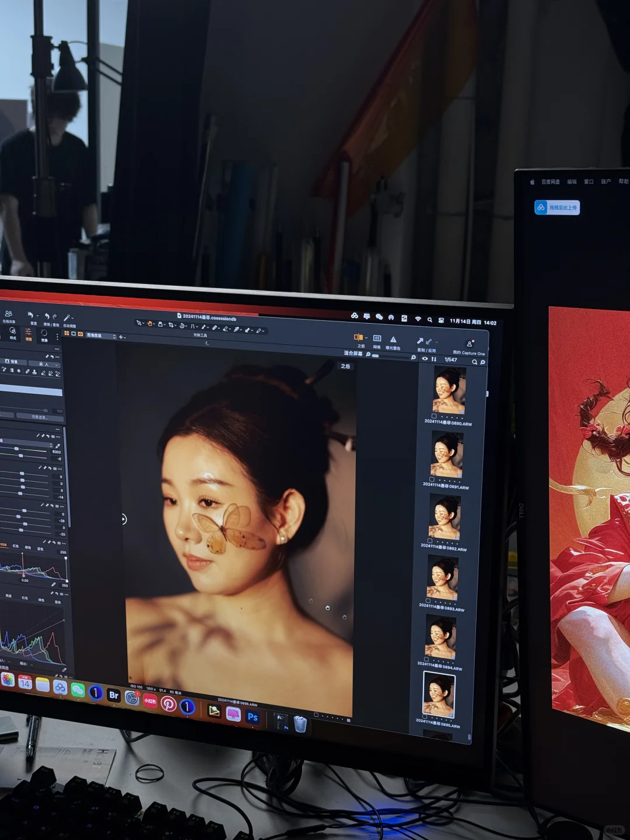Click the menu bar date 11月14日 周四

(x=466, y=322)
